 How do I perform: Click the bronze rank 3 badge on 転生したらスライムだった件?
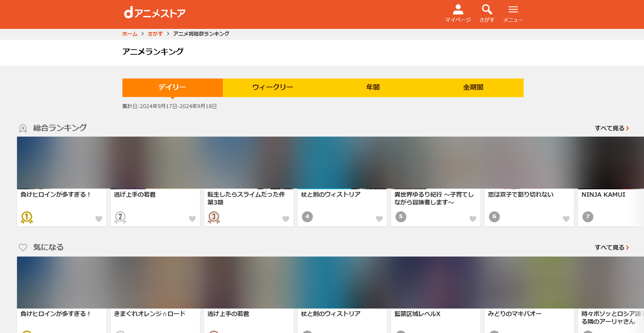214,217
